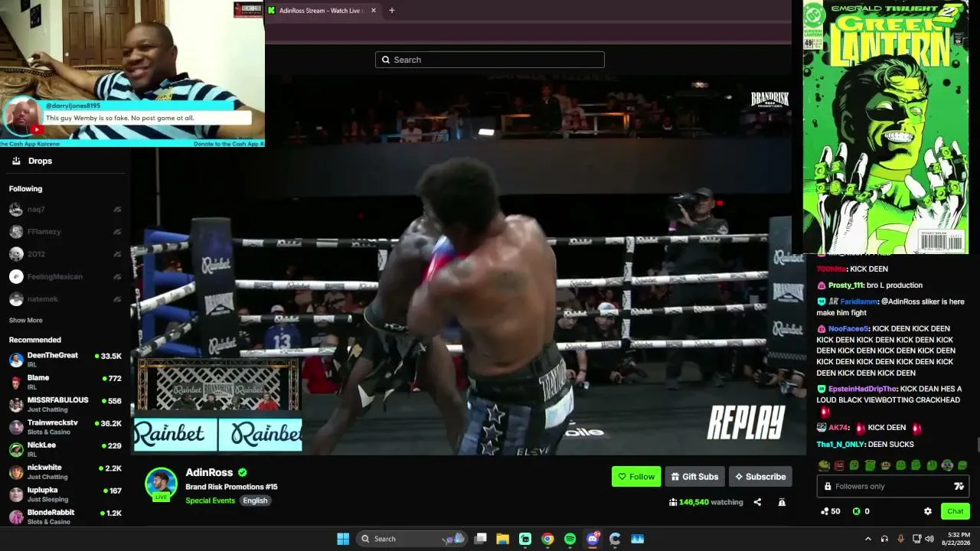Open the 2O12 followed channel
This screenshot has width=980, height=551.
coord(65,254)
